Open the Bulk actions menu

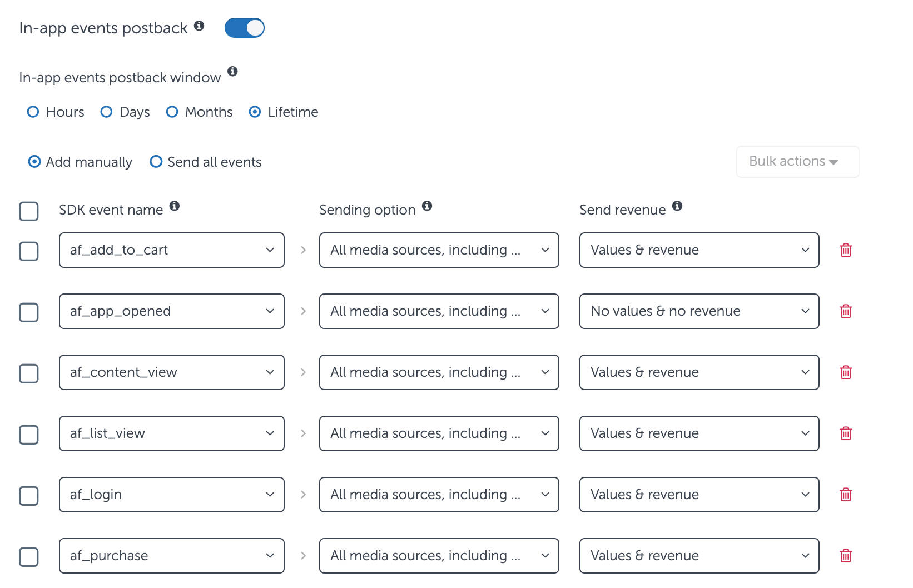click(x=798, y=162)
